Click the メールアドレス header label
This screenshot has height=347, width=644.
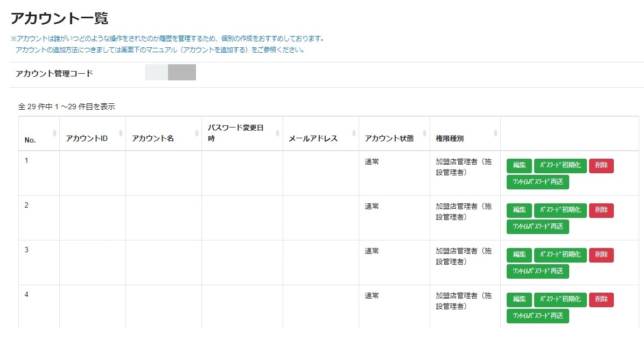tap(313, 139)
